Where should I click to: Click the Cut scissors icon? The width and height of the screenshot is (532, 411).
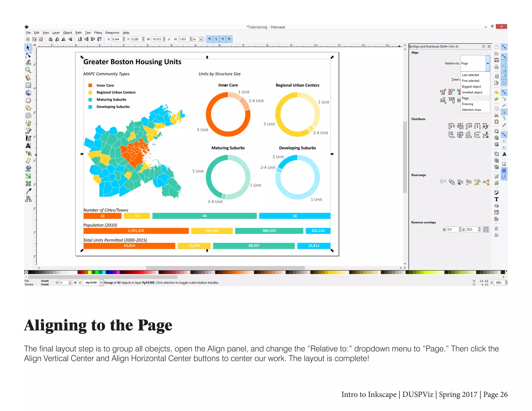(x=496, y=115)
